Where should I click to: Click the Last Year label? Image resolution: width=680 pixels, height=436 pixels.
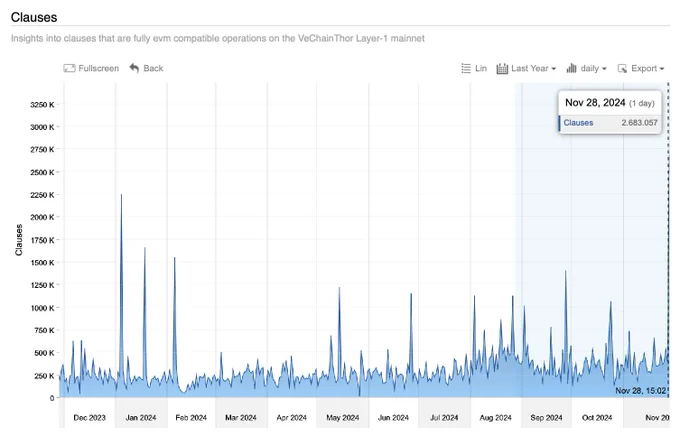tap(530, 69)
